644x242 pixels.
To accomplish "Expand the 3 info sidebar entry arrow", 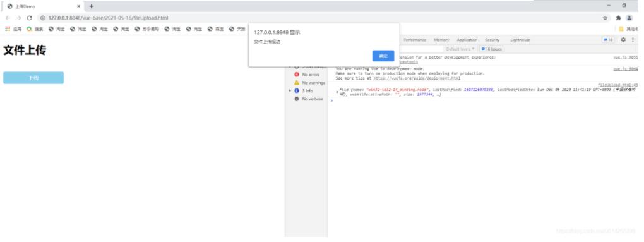I will pos(290,91).
